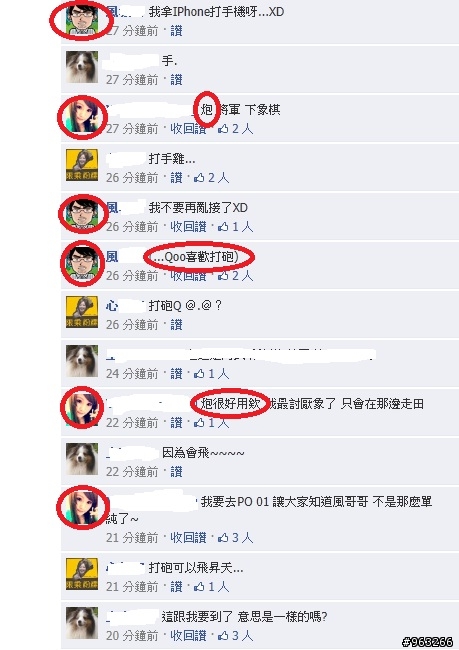The width and height of the screenshot is (459, 650).
Task: Like the comment '因為會飛~~~~'
Action: pos(176,471)
